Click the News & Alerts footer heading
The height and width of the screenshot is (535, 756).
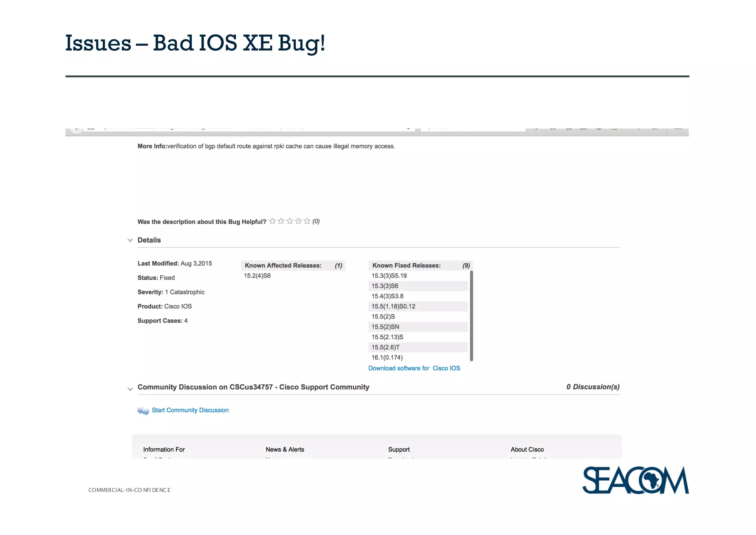click(285, 450)
